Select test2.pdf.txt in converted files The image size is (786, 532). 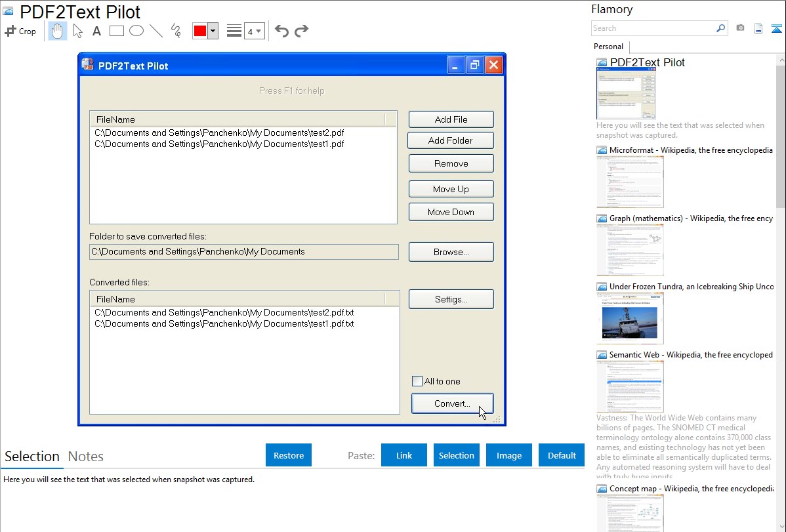click(224, 312)
